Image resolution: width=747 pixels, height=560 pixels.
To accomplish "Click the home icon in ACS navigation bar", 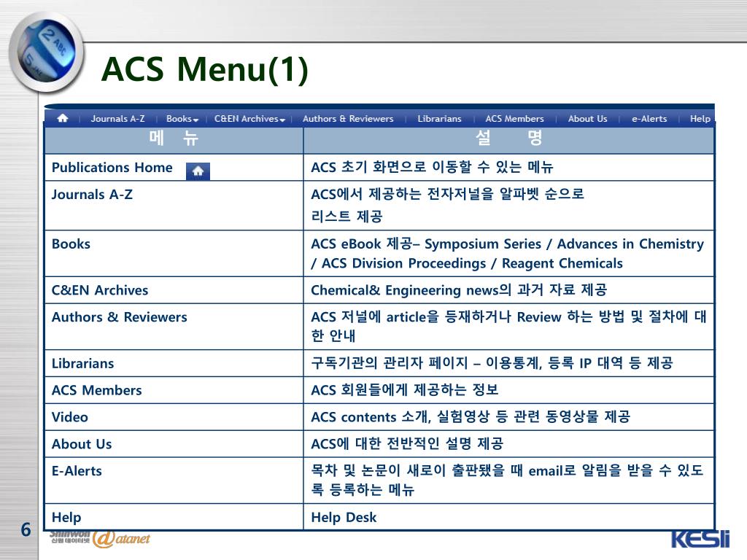I will click(63, 118).
